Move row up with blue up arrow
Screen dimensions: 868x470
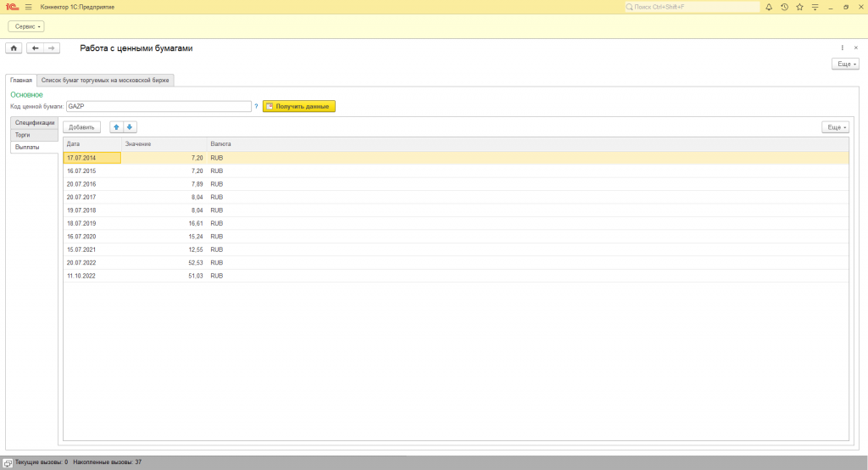(116, 127)
